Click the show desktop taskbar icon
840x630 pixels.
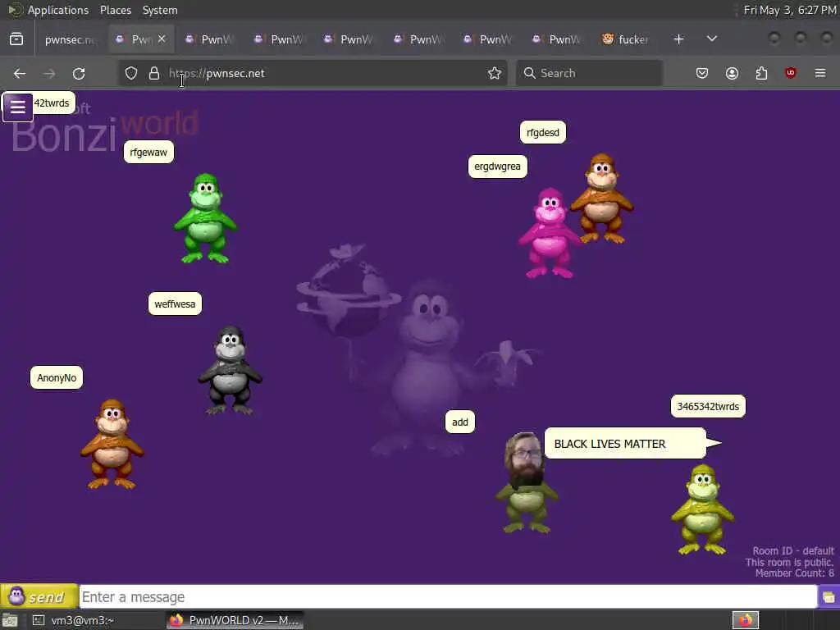click(x=10, y=620)
